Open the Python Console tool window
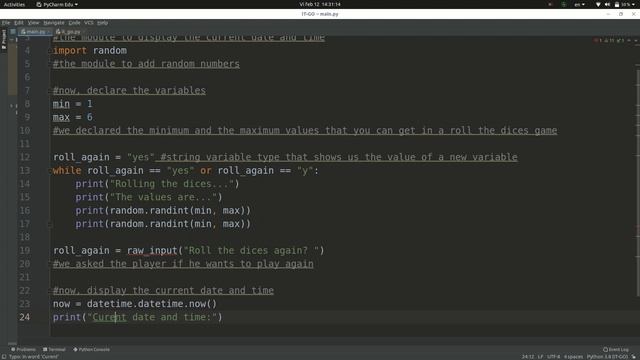The image size is (640, 360). (91, 349)
